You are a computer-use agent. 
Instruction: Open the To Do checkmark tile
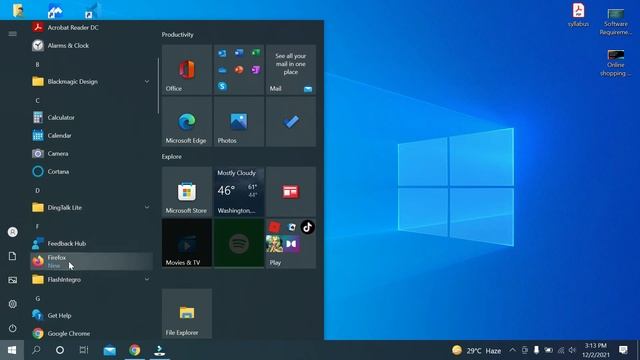(291, 122)
